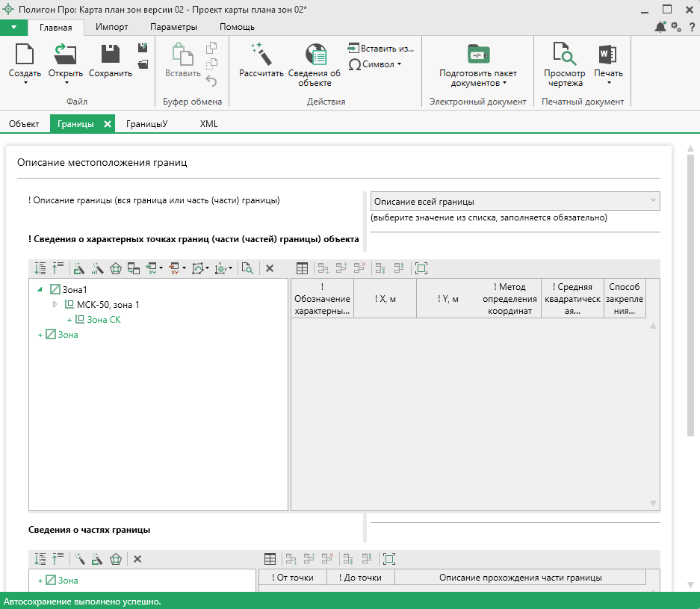
Task: Click the Сохранить floppy disk icon
Action: coord(111,55)
